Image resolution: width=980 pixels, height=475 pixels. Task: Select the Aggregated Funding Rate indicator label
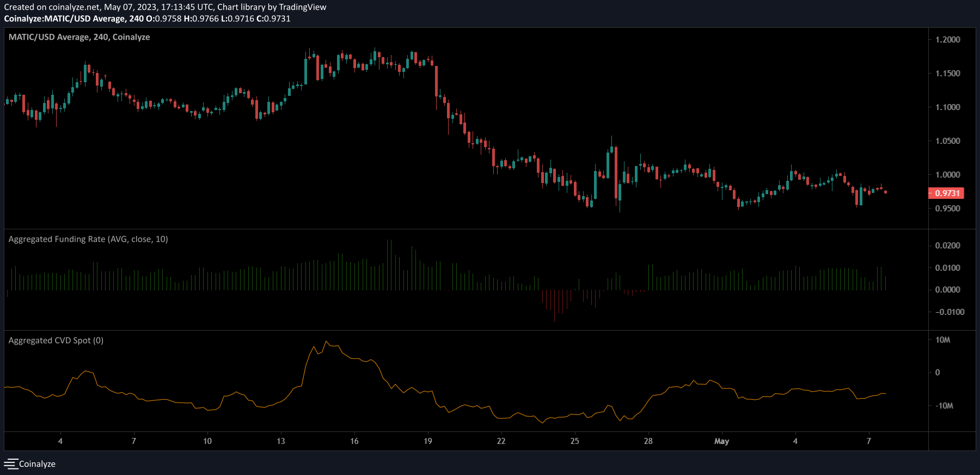click(x=88, y=239)
